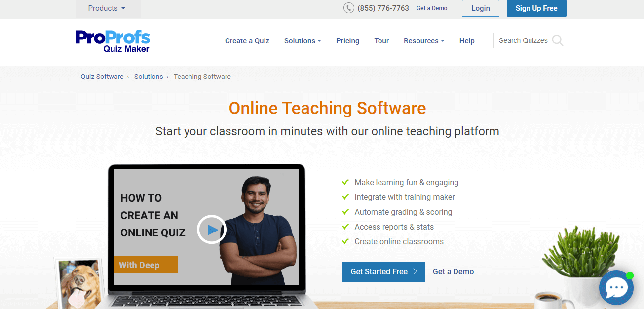
Task: Click the Solutions breadcrumb link
Action: point(149,77)
